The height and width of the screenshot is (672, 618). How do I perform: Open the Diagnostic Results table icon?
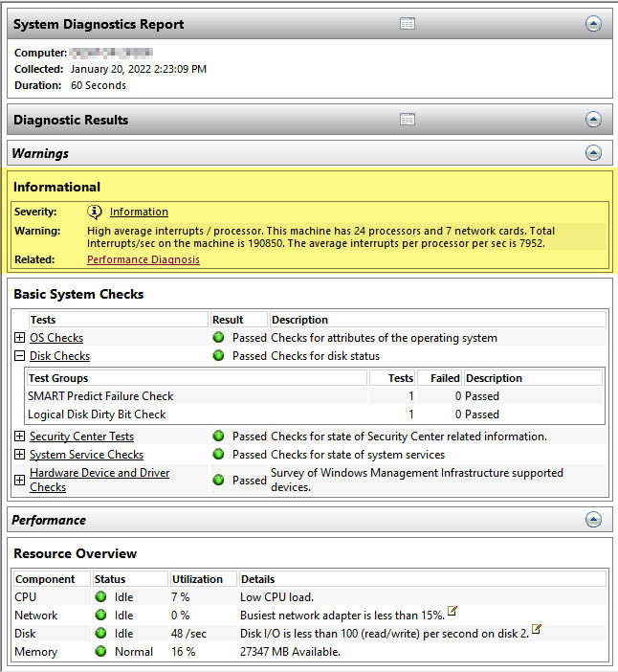(407, 119)
